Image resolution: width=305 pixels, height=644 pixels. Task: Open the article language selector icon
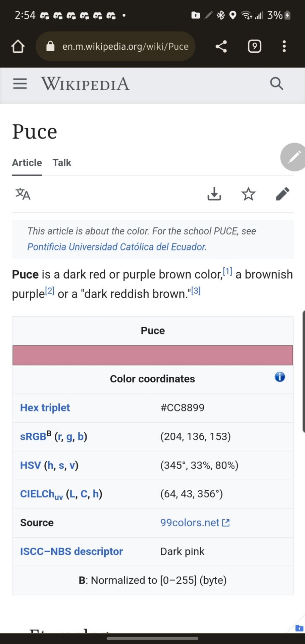pos(23,194)
